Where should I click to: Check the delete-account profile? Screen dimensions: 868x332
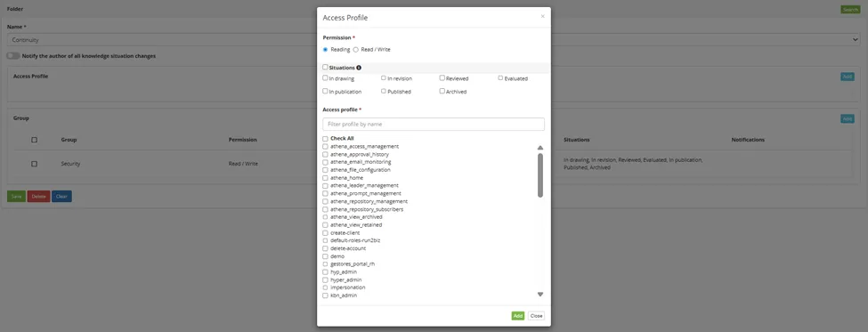point(326,248)
